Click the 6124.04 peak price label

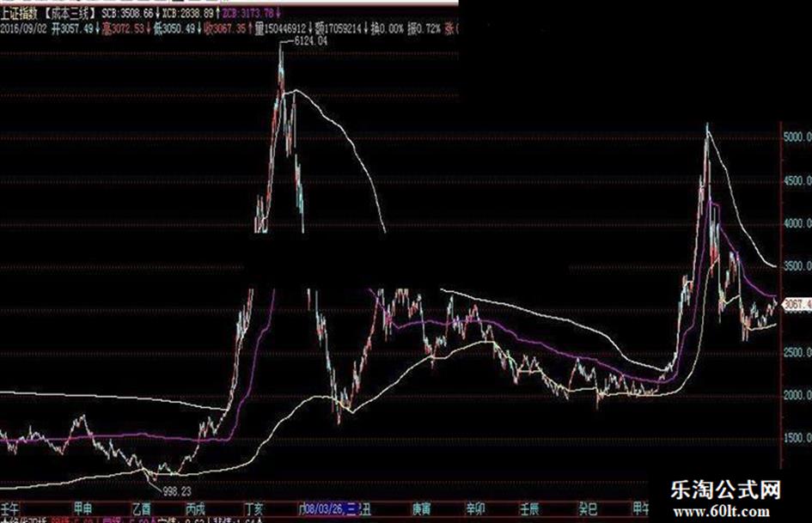click(311, 41)
